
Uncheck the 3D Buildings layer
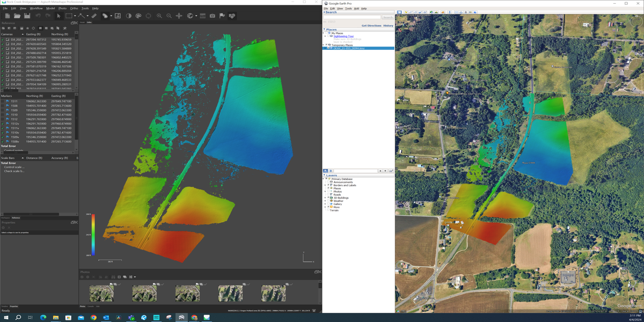pos(328,198)
